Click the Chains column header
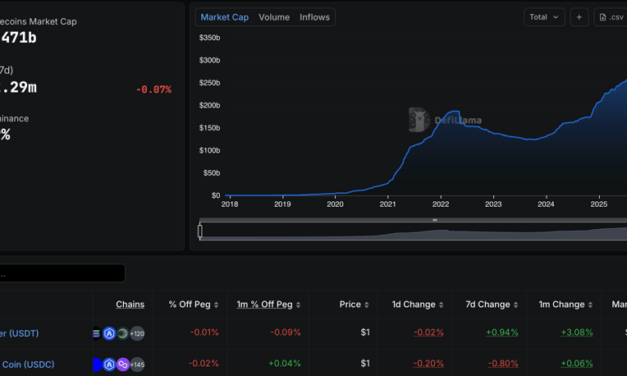The width and height of the screenshot is (627, 376). (130, 304)
